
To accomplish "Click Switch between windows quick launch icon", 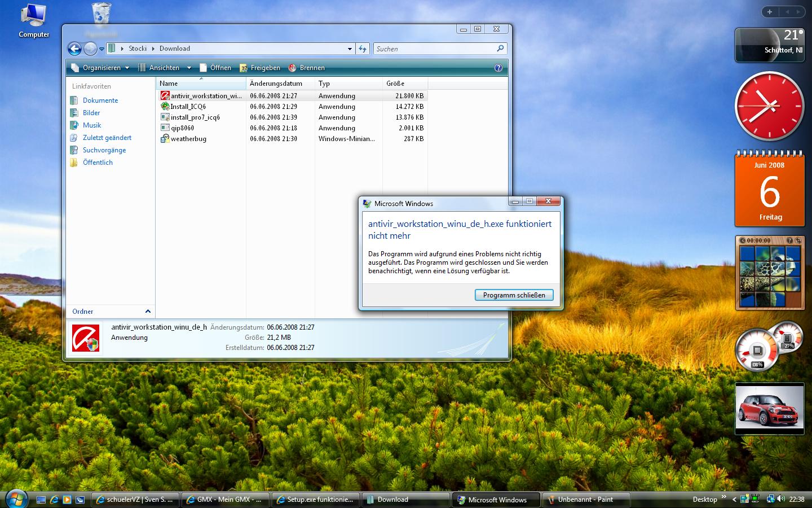I will (80, 500).
